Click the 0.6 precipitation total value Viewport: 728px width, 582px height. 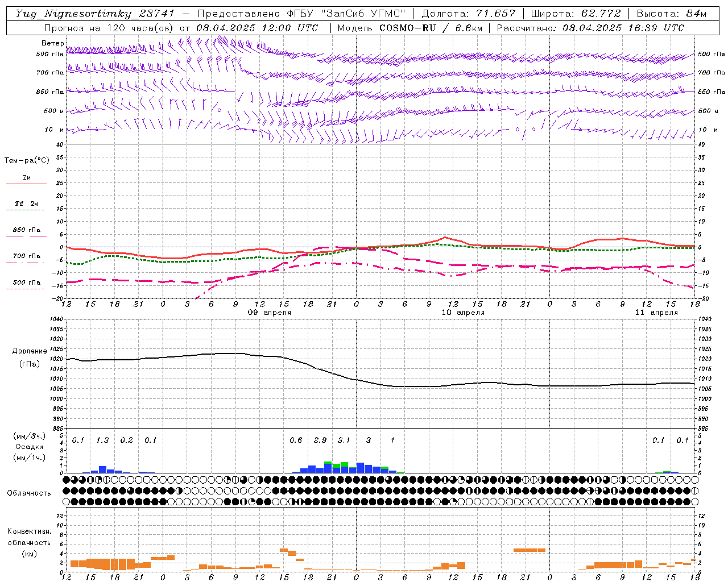point(296,440)
